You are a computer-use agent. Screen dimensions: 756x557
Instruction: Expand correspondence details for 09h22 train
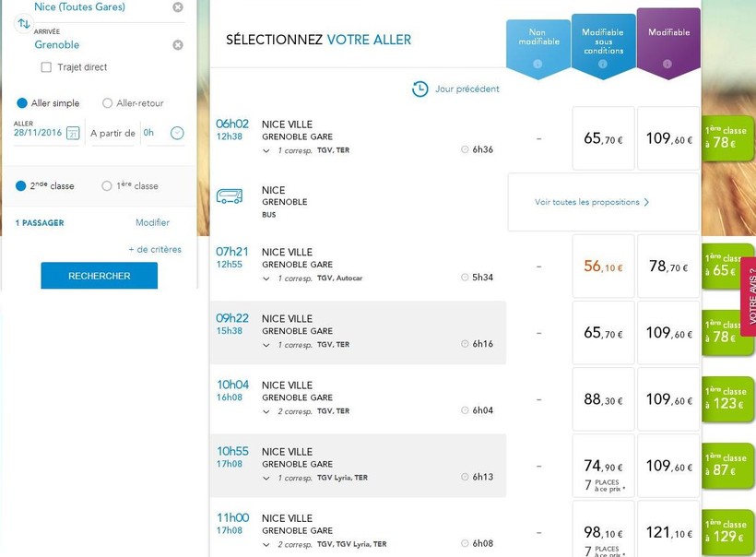266,345
